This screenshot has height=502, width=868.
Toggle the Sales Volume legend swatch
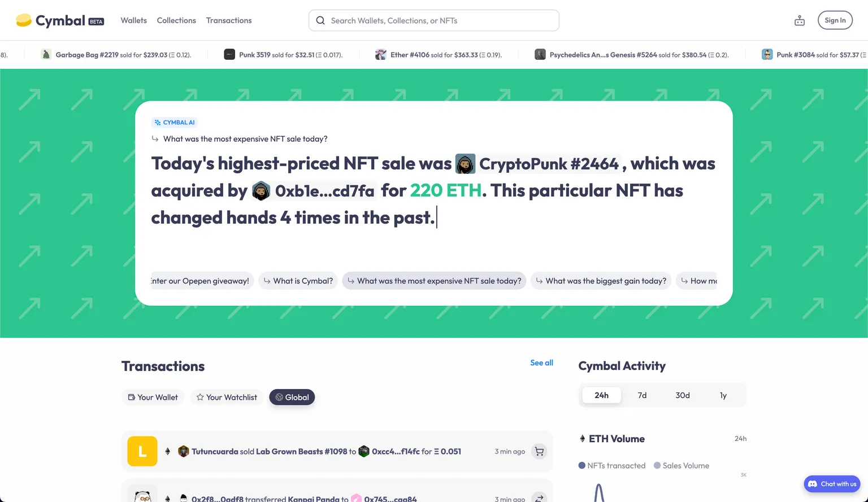(657, 465)
